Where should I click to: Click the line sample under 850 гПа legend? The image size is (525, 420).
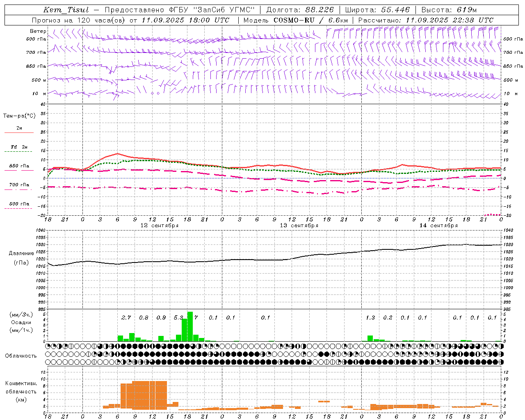[18, 171]
